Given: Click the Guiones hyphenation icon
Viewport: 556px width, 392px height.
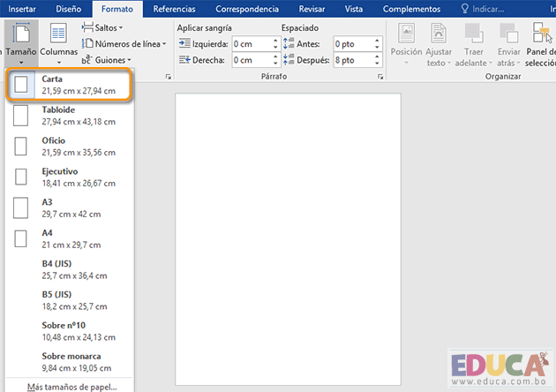Looking at the screenshot, I should tap(86, 60).
